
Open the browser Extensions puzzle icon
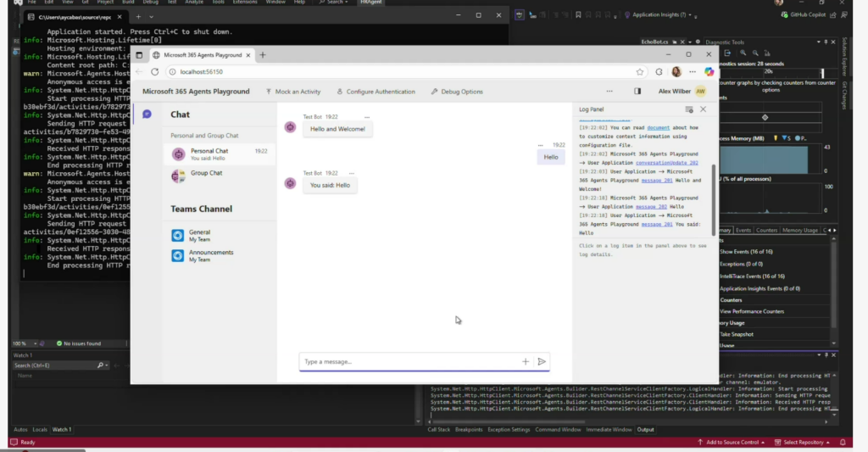pyautogui.click(x=659, y=71)
